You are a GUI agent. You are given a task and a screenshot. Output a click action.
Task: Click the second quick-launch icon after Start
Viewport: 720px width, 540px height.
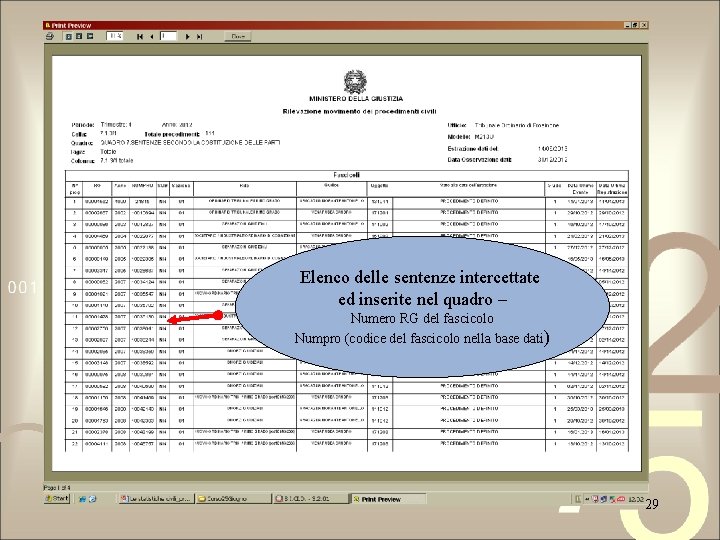(92, 499)
